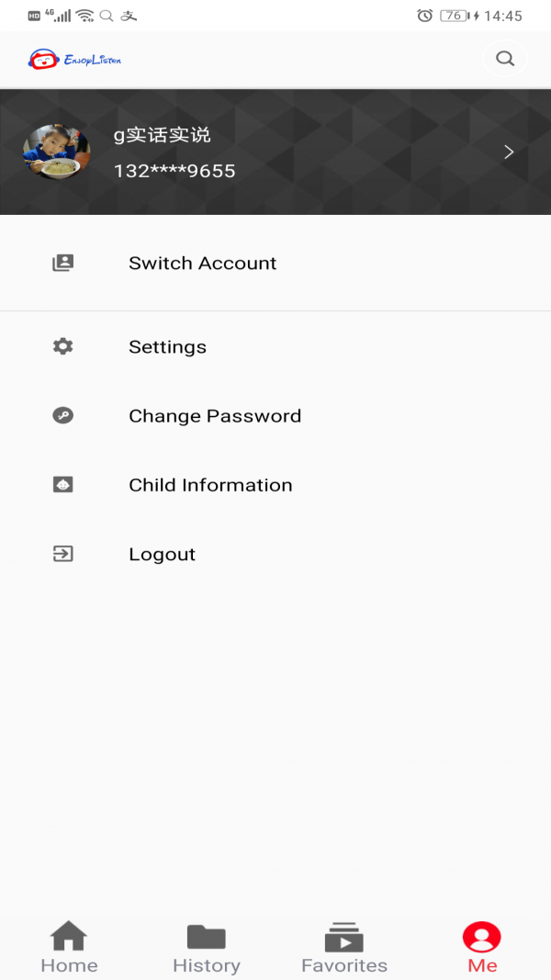This screenshot has width=551, height=980.
Task: Tap the Change Password key icon
Action: tap(62, 416)
